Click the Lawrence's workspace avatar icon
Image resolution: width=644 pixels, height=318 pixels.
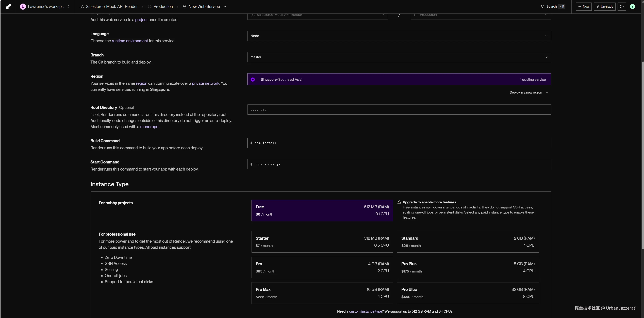click(x=23, y=7)
